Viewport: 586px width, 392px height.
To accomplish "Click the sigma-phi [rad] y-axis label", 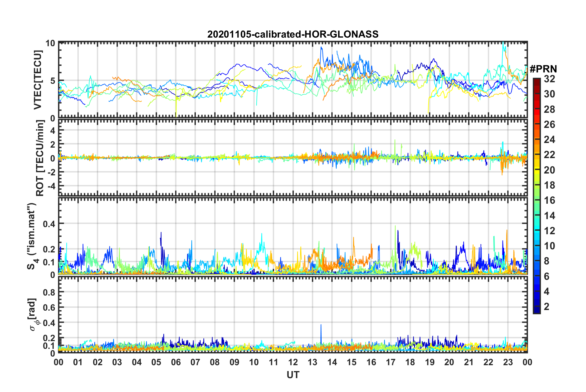I will pyautogui.click(x=33, y=315).
